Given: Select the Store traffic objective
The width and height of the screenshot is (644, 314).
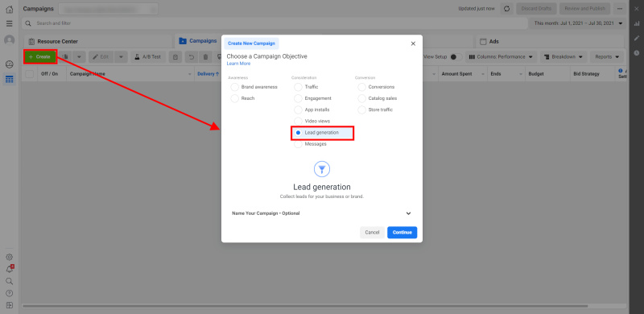Looking at the screenshot, I should [361, 109].
